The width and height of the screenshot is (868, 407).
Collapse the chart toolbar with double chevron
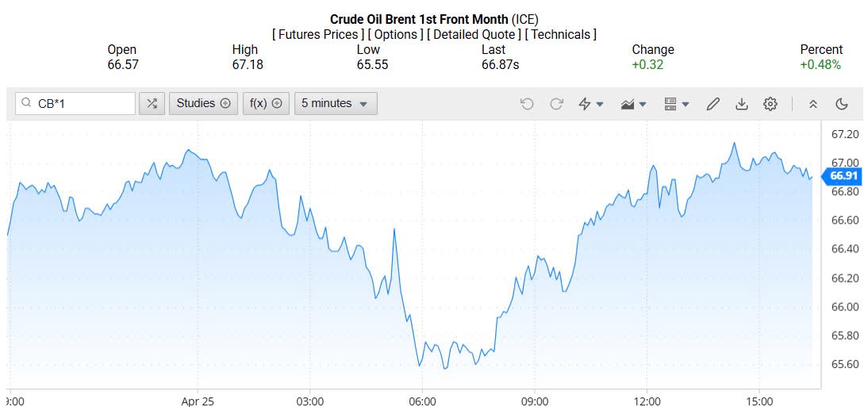click(813, 103)
